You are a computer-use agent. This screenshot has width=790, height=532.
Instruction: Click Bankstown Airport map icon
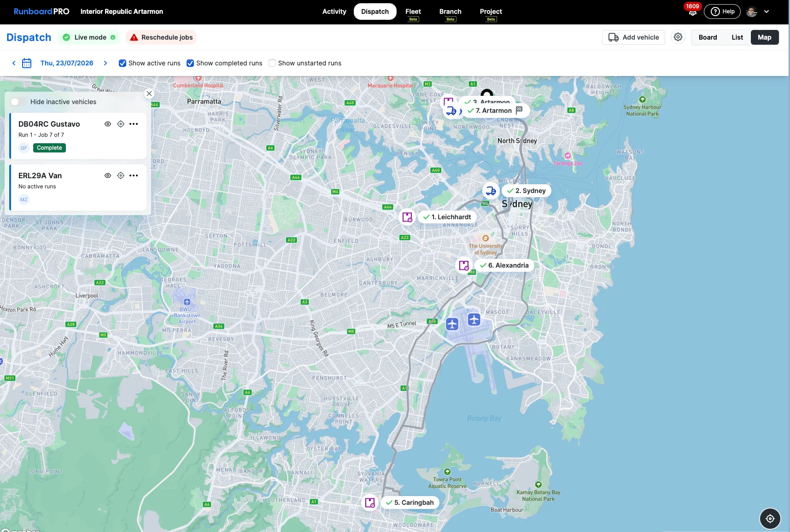187,302
